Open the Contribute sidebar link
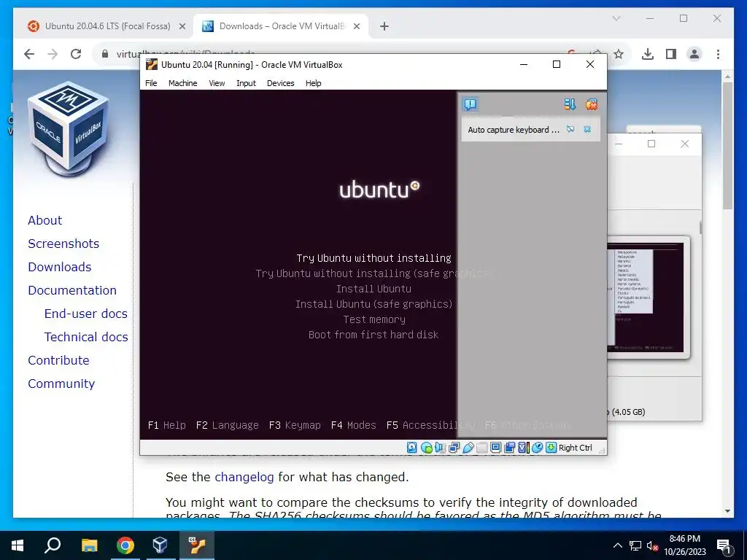The width and height of the screenshot is (747, 560). click(x=58, y=360)
